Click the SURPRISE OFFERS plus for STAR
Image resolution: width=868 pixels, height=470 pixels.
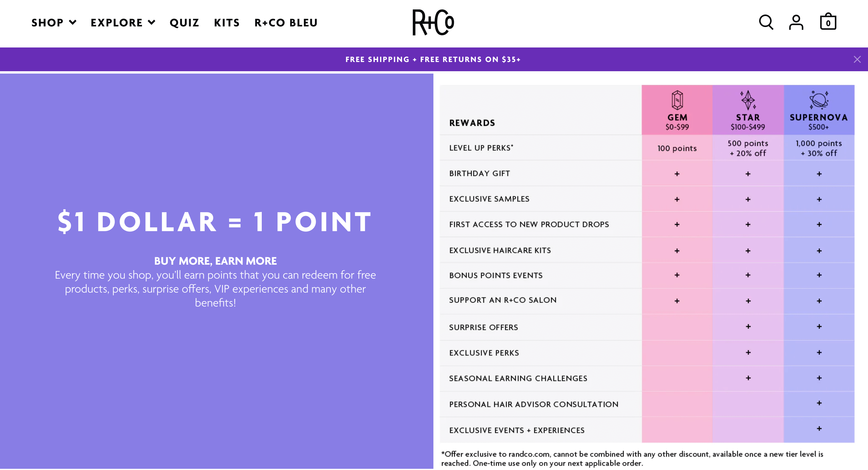coord(748,327)
